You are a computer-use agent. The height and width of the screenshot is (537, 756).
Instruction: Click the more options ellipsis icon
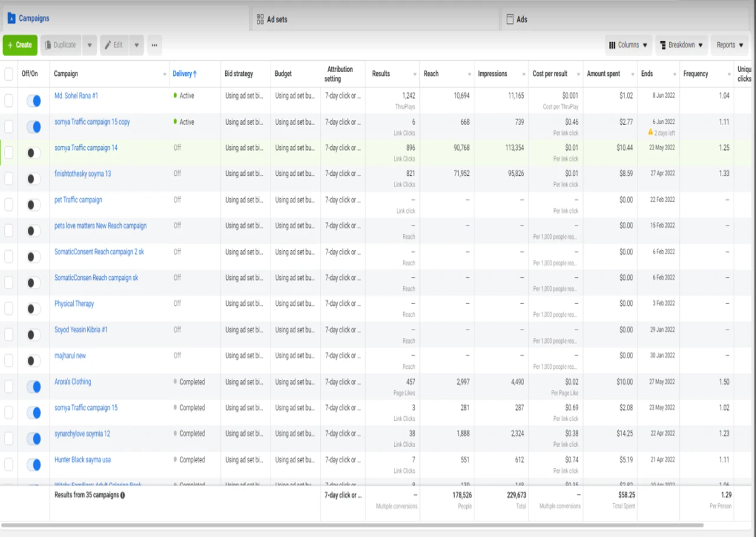tap(154, 45)
